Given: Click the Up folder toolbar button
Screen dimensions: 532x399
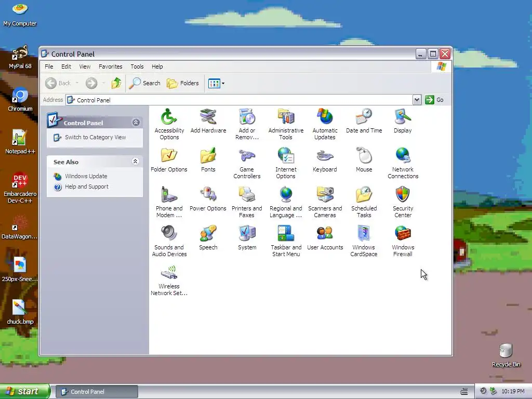Looking at the screenshot, I should [116, 83].
